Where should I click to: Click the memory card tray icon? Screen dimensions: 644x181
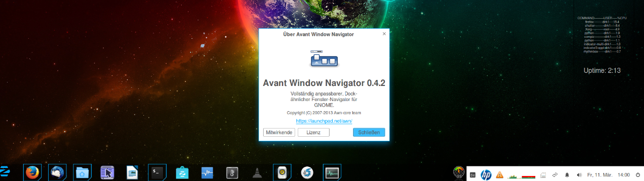pos(543,175)
